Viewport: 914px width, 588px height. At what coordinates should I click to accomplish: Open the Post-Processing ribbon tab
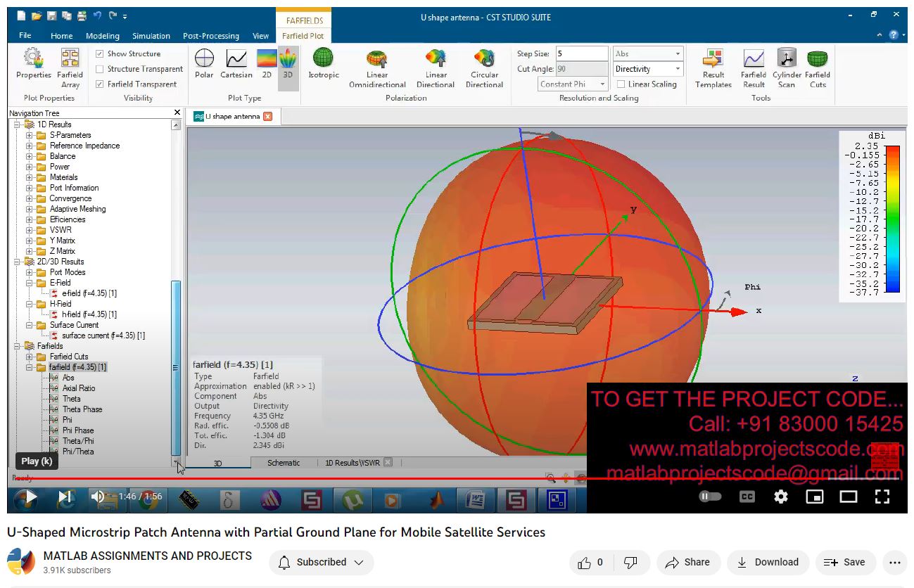pyautogui.click(x=210, y=36)
